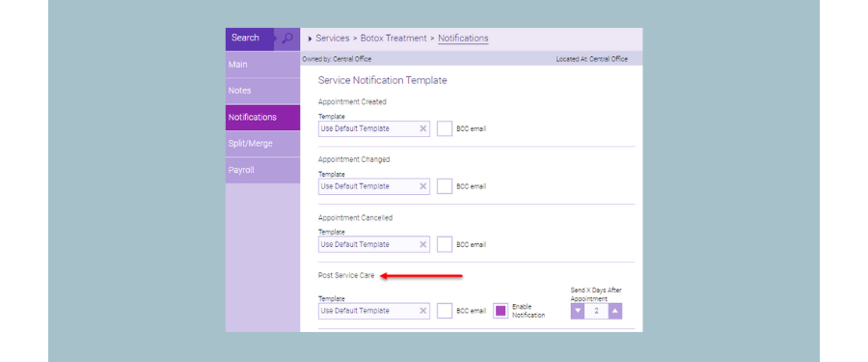The image size is (868, 362).
Task: Click the Post Service Care label
Action: coord(346,275)
